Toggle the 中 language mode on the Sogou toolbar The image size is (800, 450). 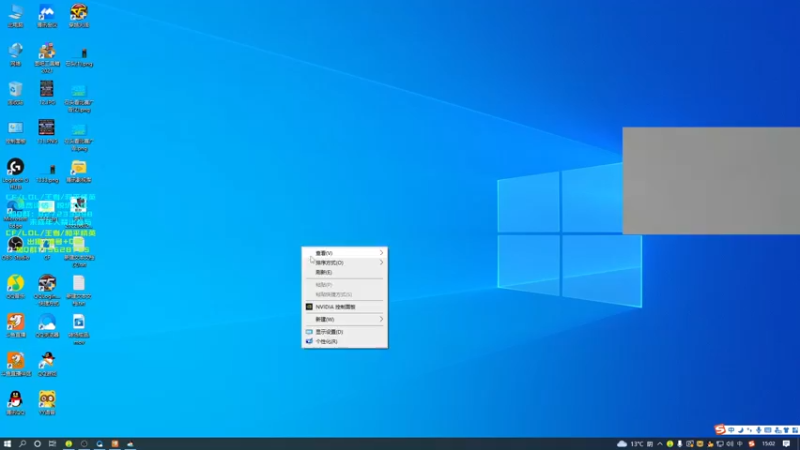(731, 431)
